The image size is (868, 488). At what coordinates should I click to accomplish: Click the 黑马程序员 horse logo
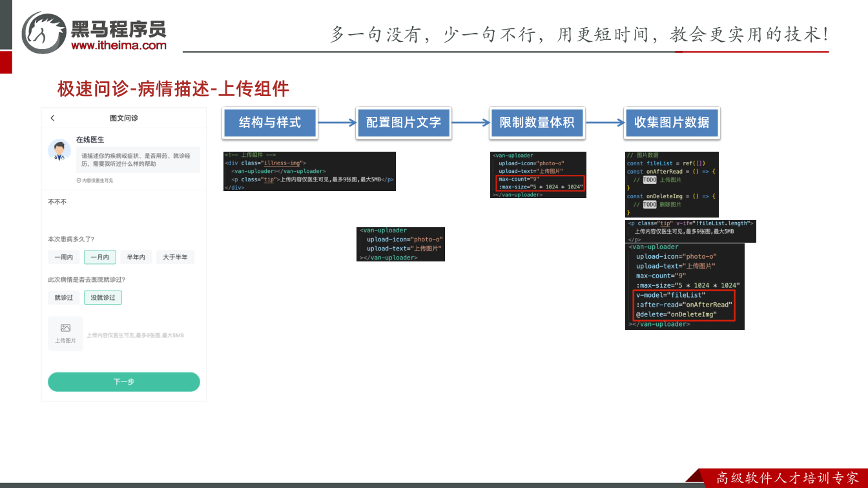44,32
